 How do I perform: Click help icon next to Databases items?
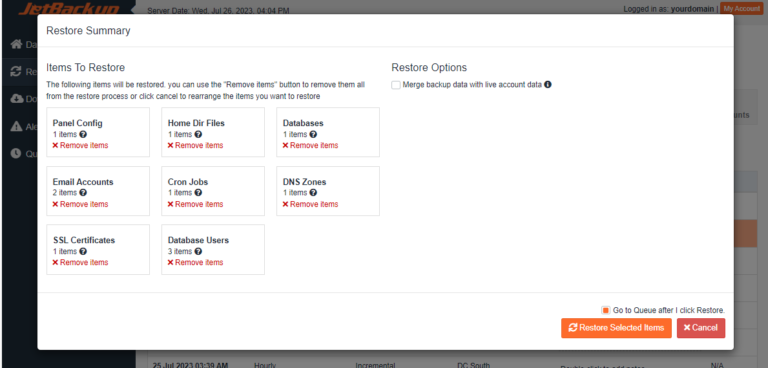pos(313,134)
